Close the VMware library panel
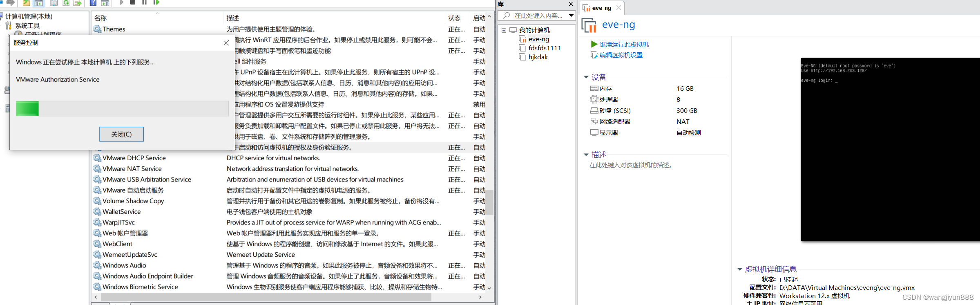Image resolution: width=980 pixels, height=305 pixels. [x=571, y=4]
